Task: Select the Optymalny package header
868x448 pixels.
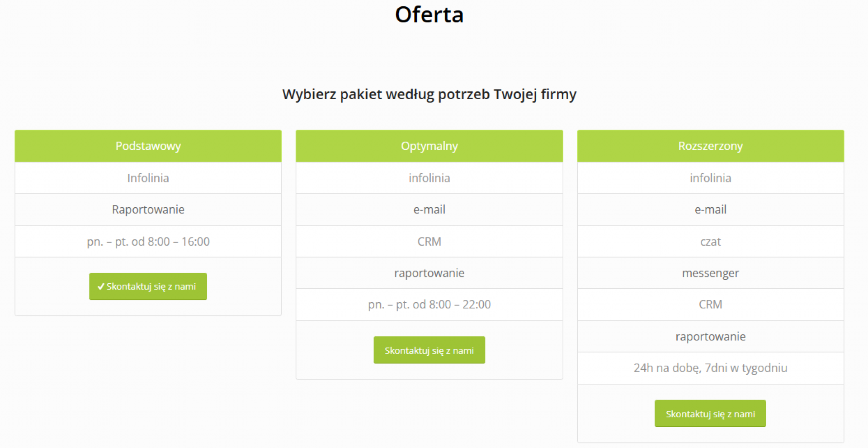Action: point(429,146)
